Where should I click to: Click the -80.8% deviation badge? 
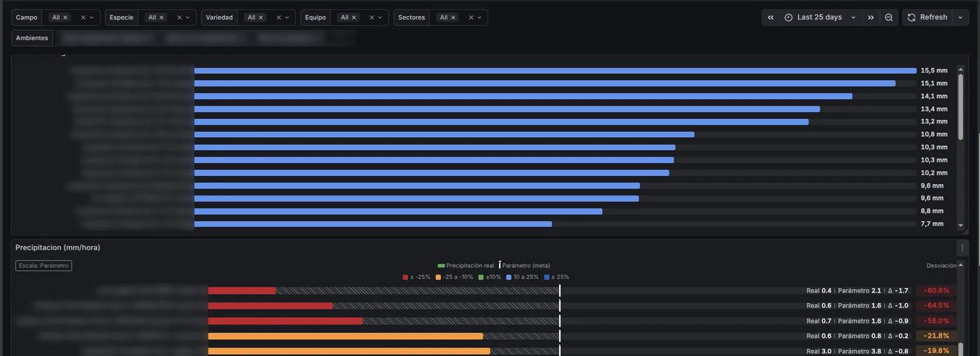[x=937, y=291]
